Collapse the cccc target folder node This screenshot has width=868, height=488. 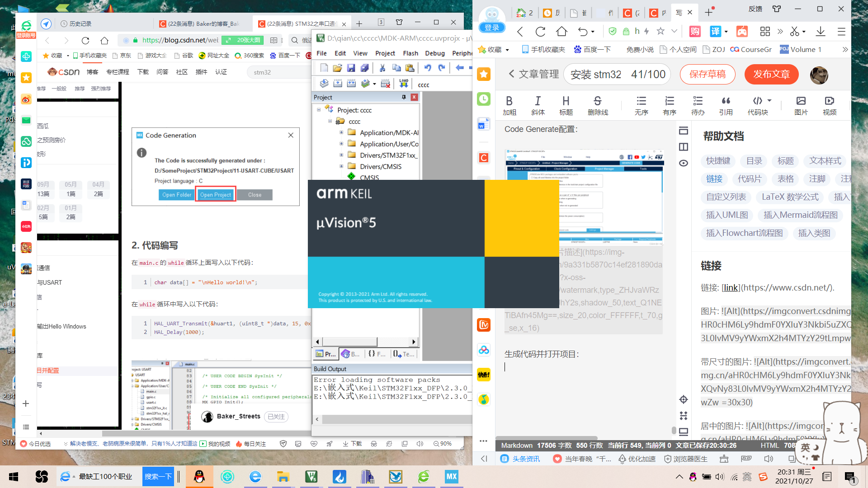click(x=330, y=121)
